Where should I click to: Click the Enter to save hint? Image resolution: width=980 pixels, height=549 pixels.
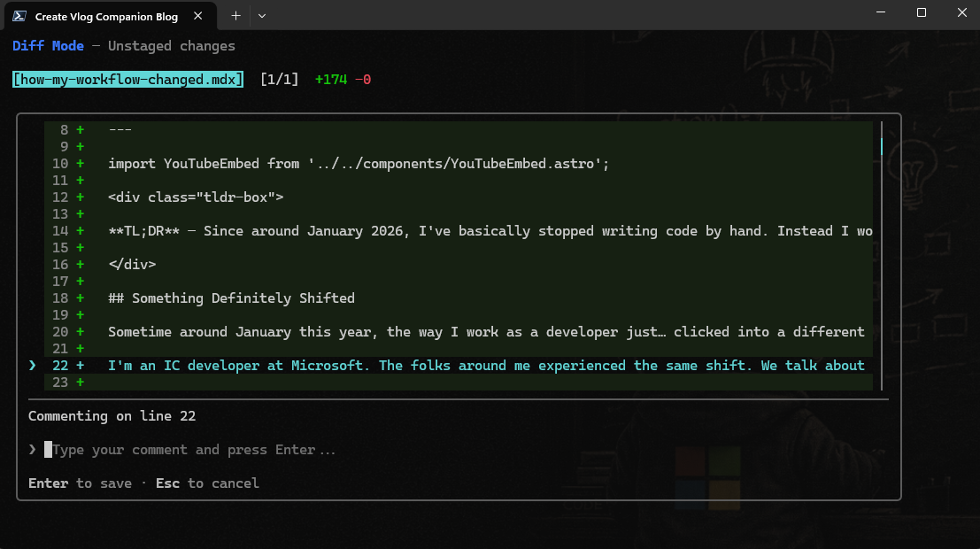[x=80, y=483]
